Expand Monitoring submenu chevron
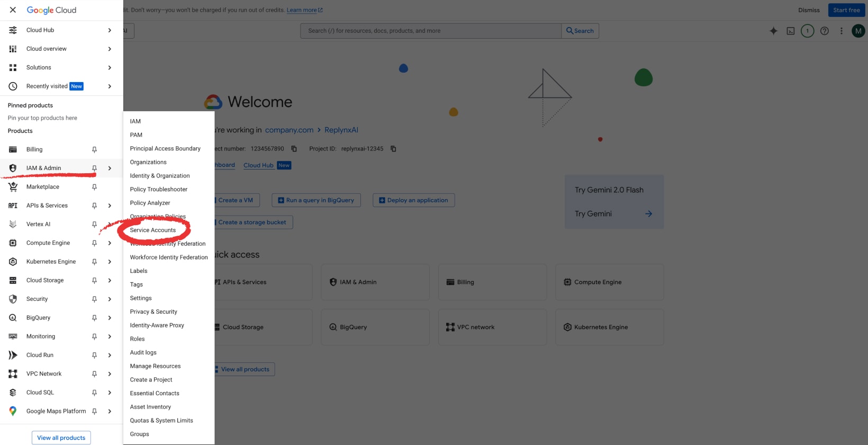 coord(110,336)
